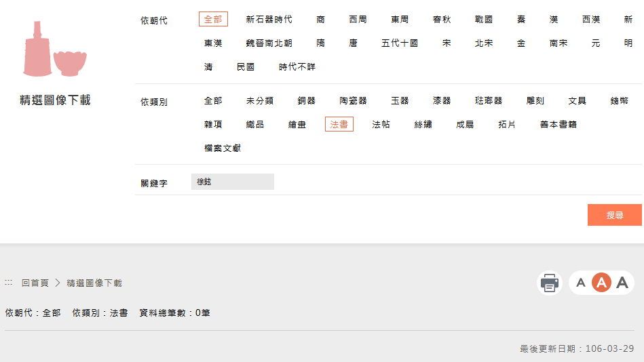Select category 拓片

coord(507,124)
